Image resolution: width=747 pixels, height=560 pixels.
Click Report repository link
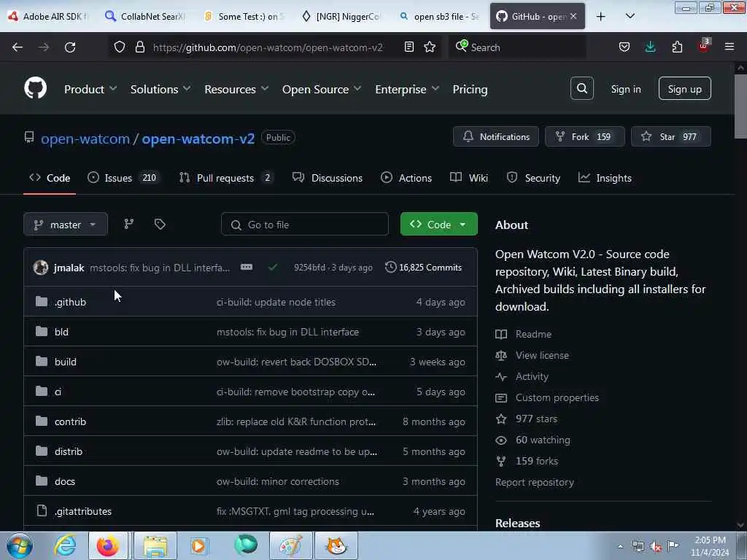pyautogui.click(x=535, y=482)
